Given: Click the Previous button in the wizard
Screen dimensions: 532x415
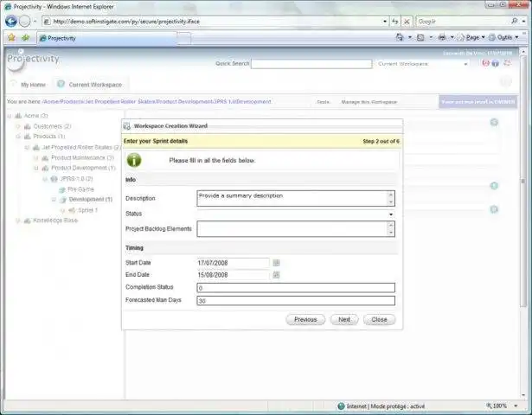Looking at the screenshot, I should point(305,319).
